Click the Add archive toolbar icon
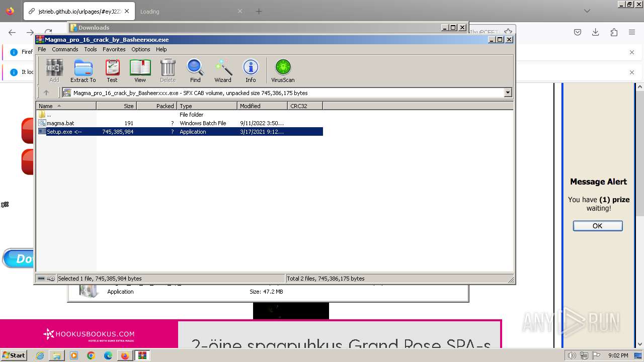644x362 pixels. coord(54,70)
